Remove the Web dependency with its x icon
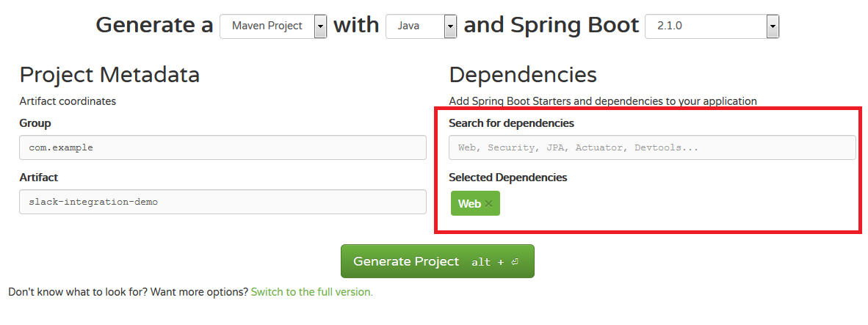Viewport: 868px width, 325px height. (x=488, y=204)
